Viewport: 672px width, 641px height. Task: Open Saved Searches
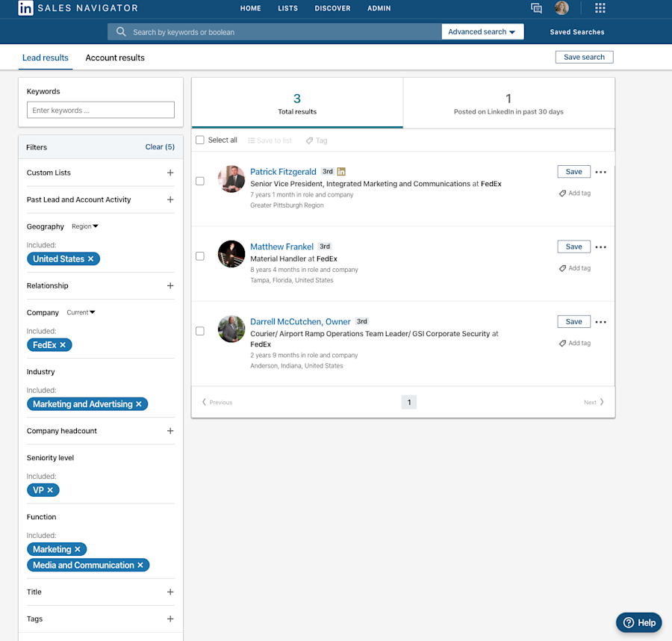(577, 31)
